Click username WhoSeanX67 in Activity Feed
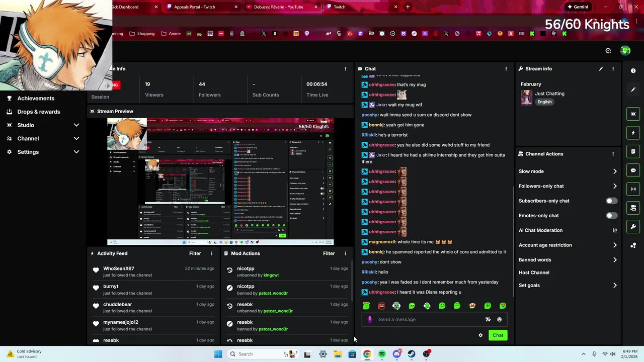 coord(119,268)
